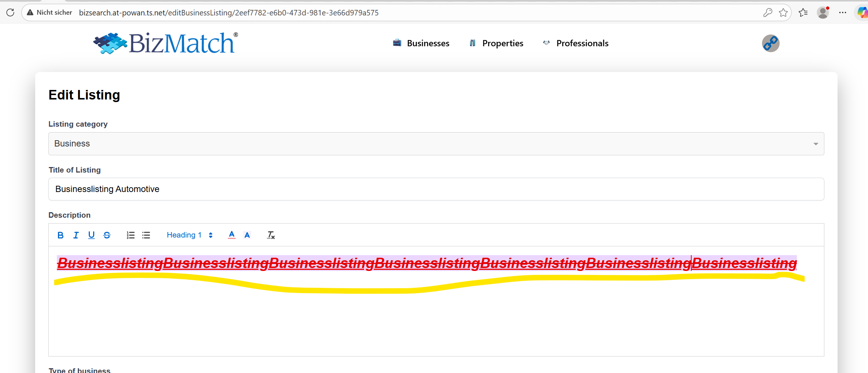Screen dimensions: 868x373
Task: Bookmark this page with the star icon
Action: coord(783,12)
